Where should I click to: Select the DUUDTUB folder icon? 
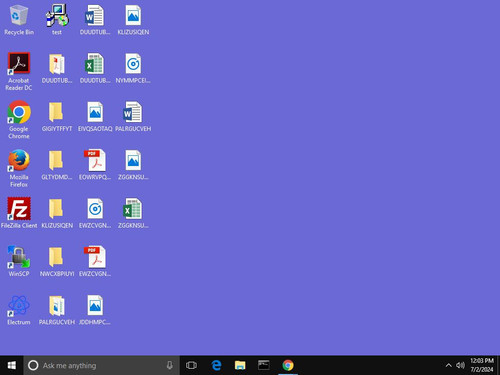tap(57, 68)
